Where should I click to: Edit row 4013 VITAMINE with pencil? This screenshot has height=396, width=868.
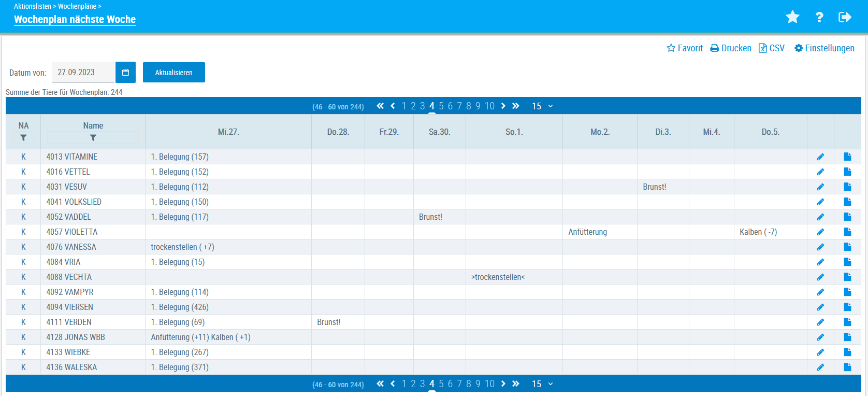coord(820,157)
